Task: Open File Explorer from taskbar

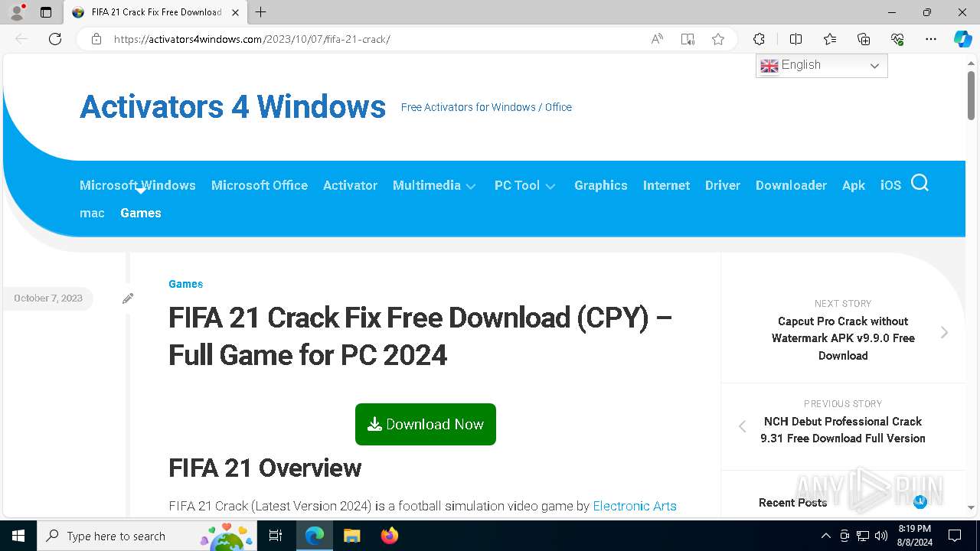Action: 351,536
